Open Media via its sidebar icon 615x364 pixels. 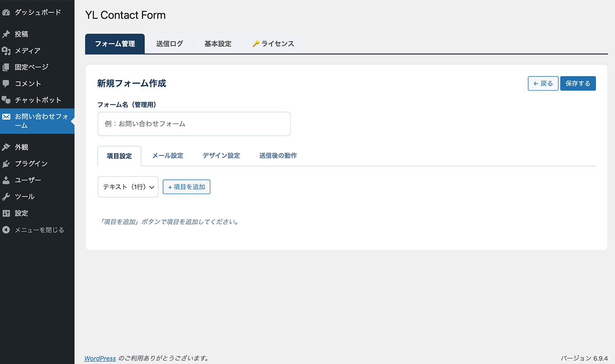pos(6,50)
